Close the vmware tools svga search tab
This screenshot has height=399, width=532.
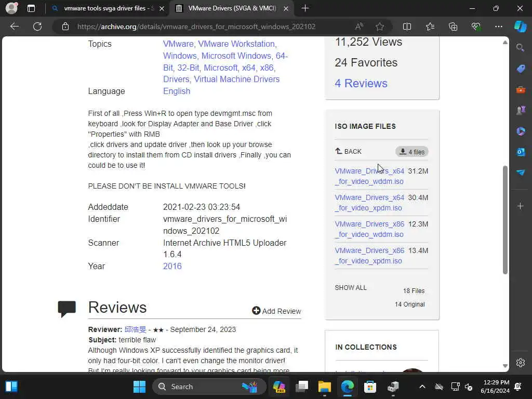coord(162,8)
